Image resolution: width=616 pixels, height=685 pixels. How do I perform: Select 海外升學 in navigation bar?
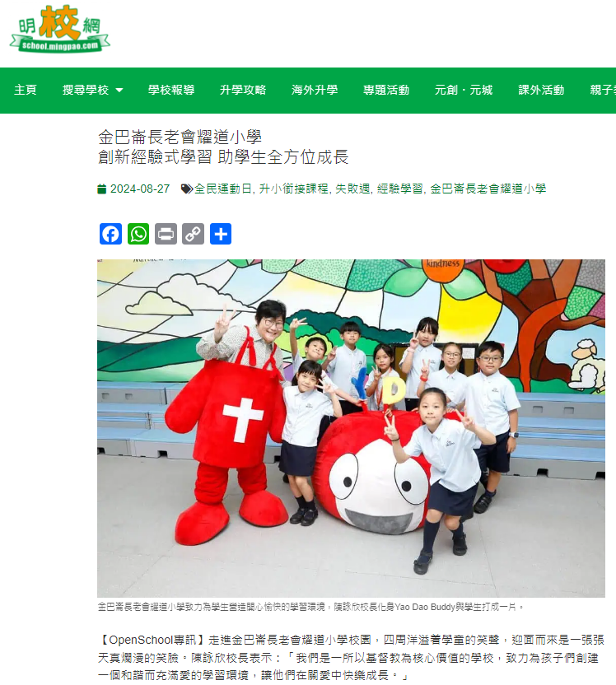pos(315,90)
